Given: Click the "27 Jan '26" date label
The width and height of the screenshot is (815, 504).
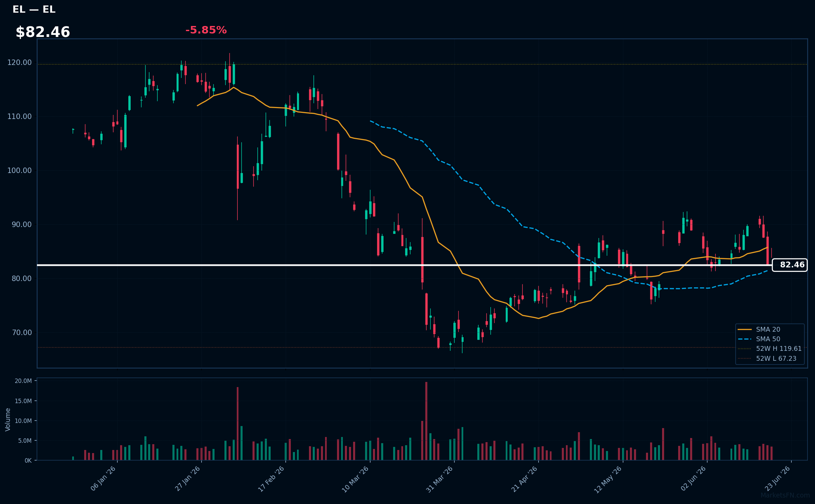Looking at the screenshot, I should (x=187, y=478).
